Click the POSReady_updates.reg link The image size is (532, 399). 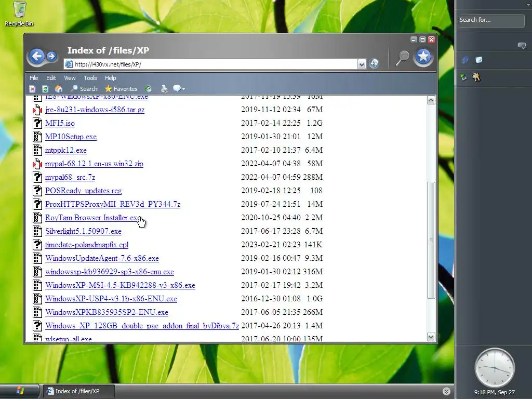84,191
